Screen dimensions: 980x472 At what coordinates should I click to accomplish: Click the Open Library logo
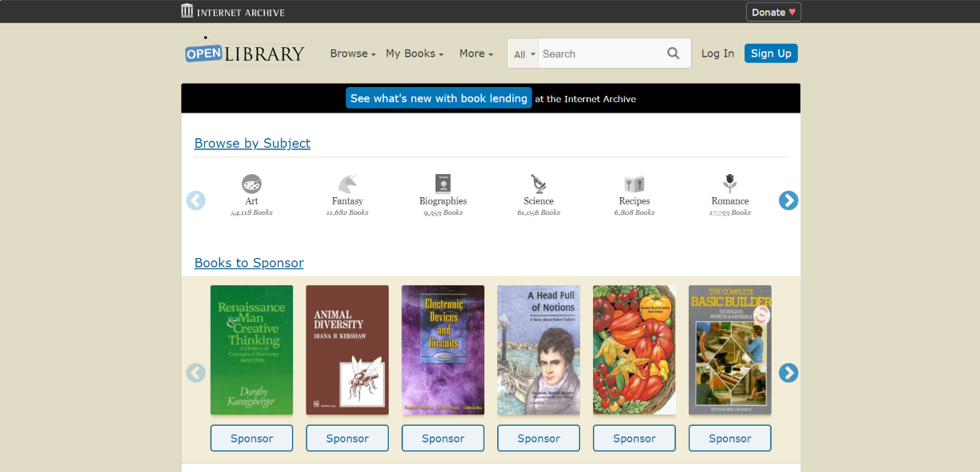[x=244, y=51]
